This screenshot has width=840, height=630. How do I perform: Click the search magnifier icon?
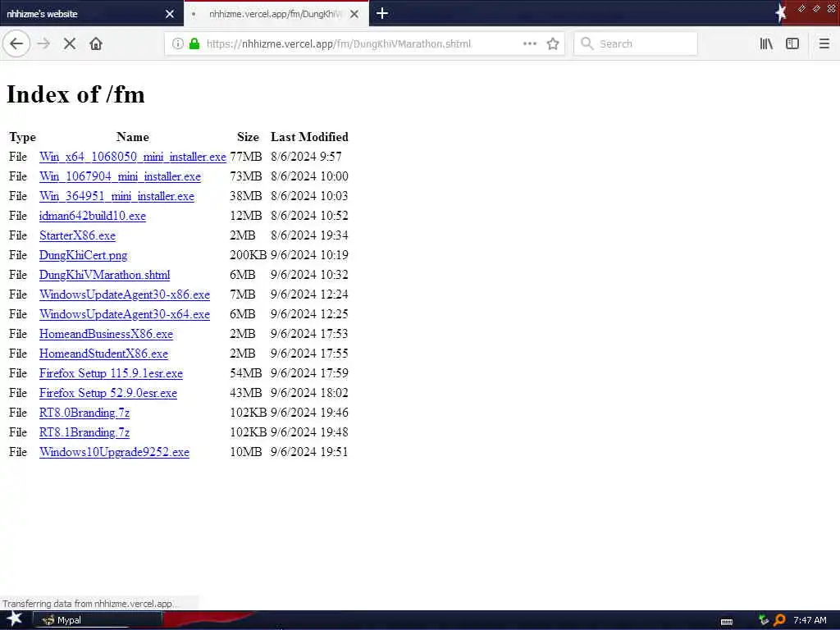click(x=587, y=44)
